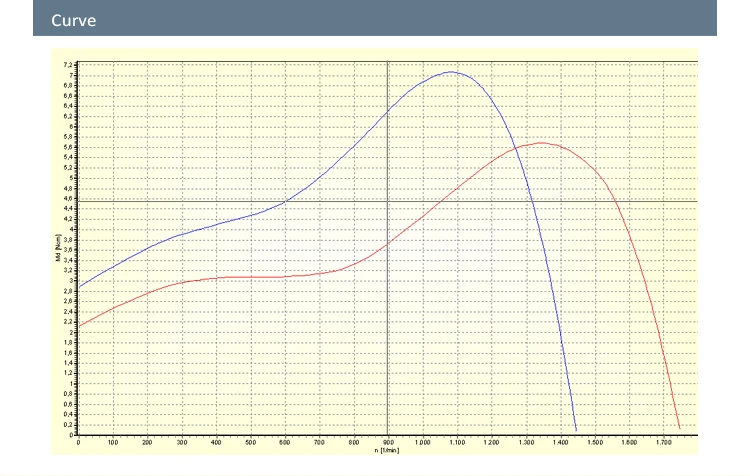Click the y-axis label "0,8"
The width and height of the screenshot is (750, 476).
[x=68, y=394]
